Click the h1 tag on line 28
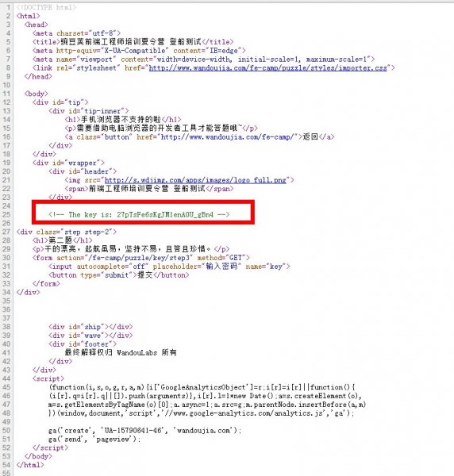 pos(62,240)
